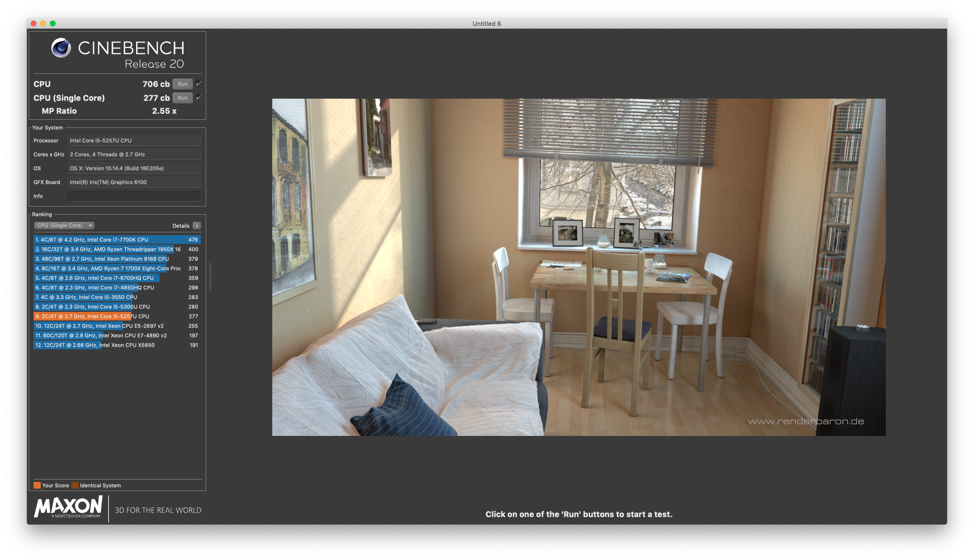Click the yellow minimize window button
Screen dimensions: 974x560
(x=43, y=23)
